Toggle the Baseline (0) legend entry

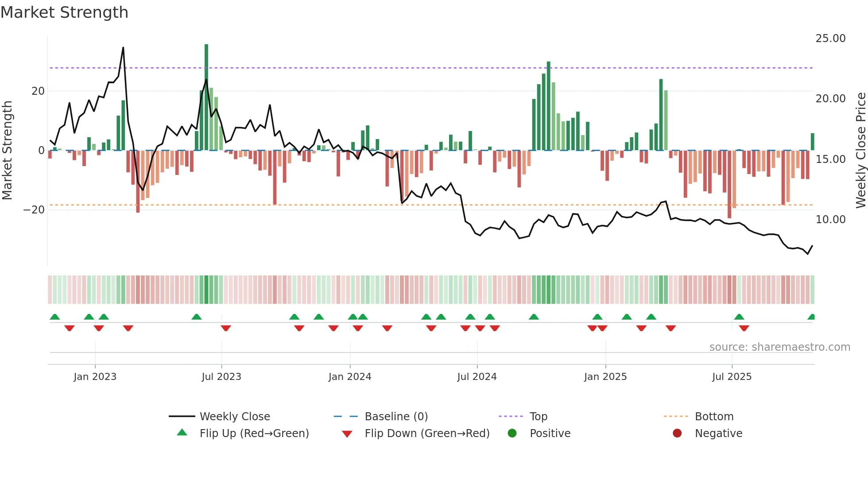click(x=396, y=416)
